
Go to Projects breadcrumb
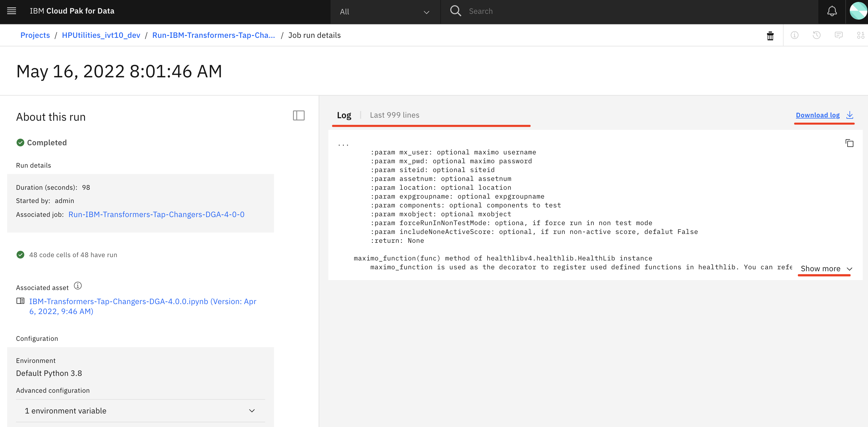click(35, 35)
